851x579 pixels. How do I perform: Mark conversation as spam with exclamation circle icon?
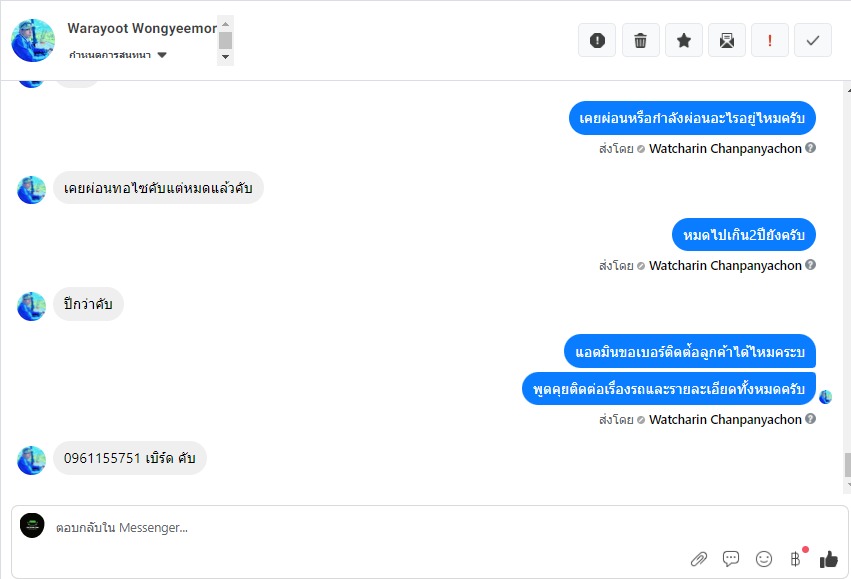coord(597,40)
